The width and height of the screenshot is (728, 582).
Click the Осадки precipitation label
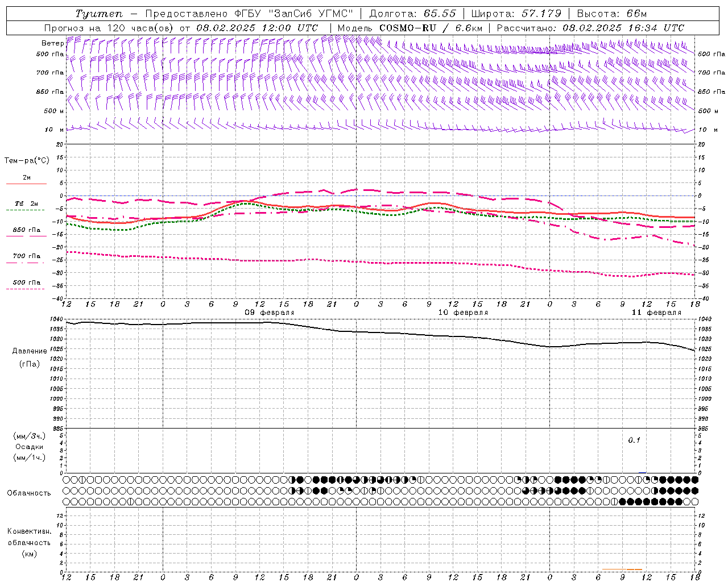(30, 447)
